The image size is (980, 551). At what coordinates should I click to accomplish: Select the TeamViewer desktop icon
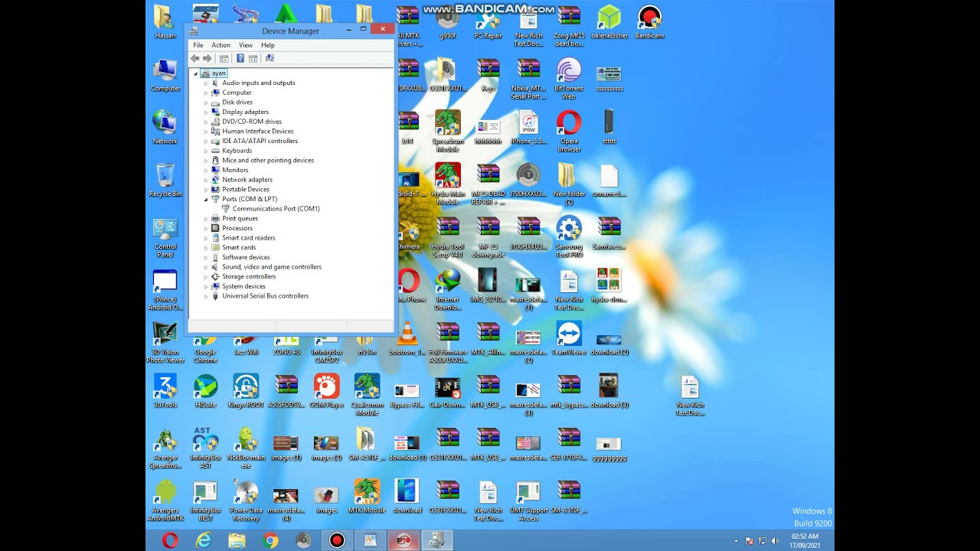click(569, 337)
